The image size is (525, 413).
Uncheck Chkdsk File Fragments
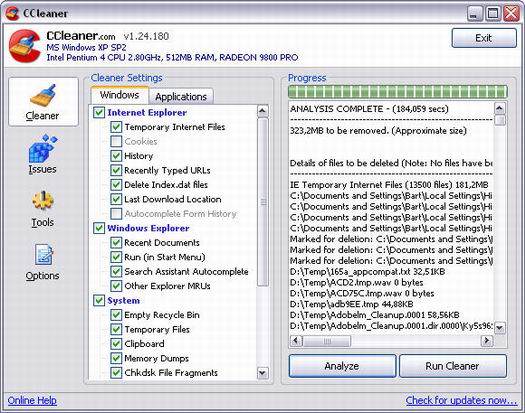[116, 372]
